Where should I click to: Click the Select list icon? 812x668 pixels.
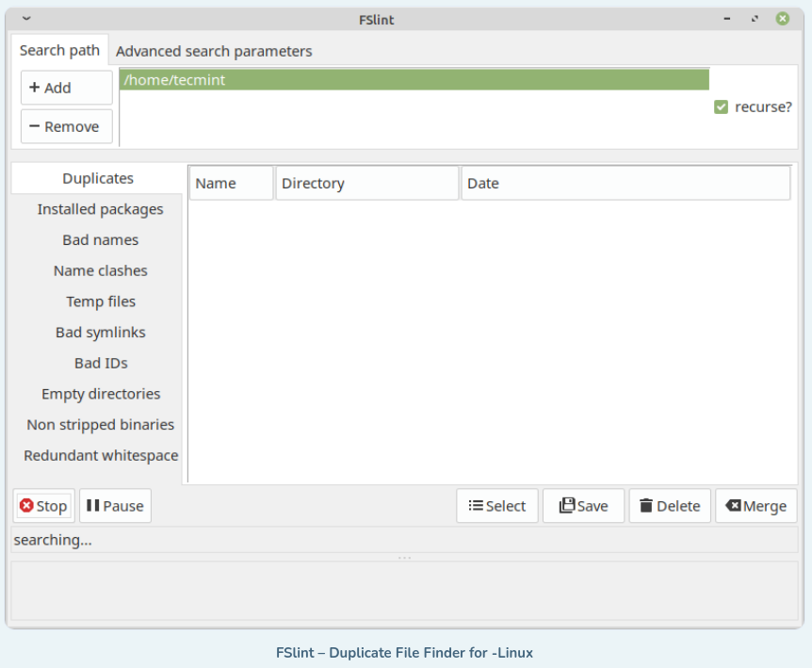click(476, 506)
